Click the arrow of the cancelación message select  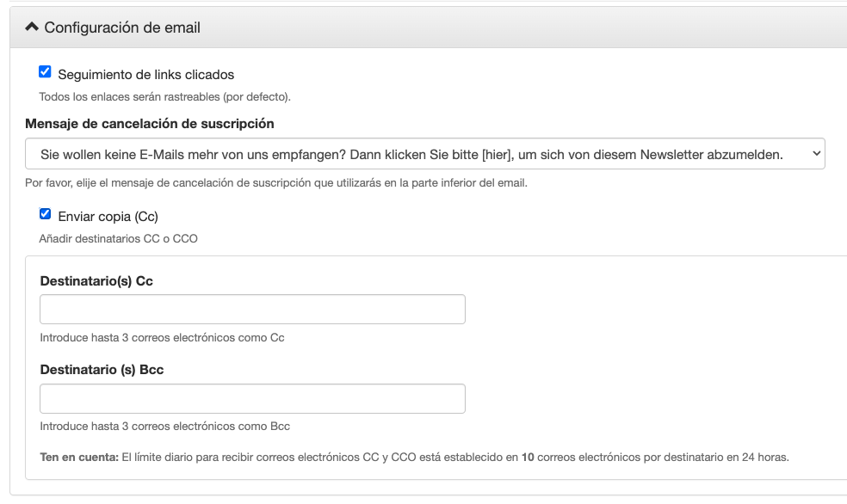pyautogui.click(x=816, y=154)
